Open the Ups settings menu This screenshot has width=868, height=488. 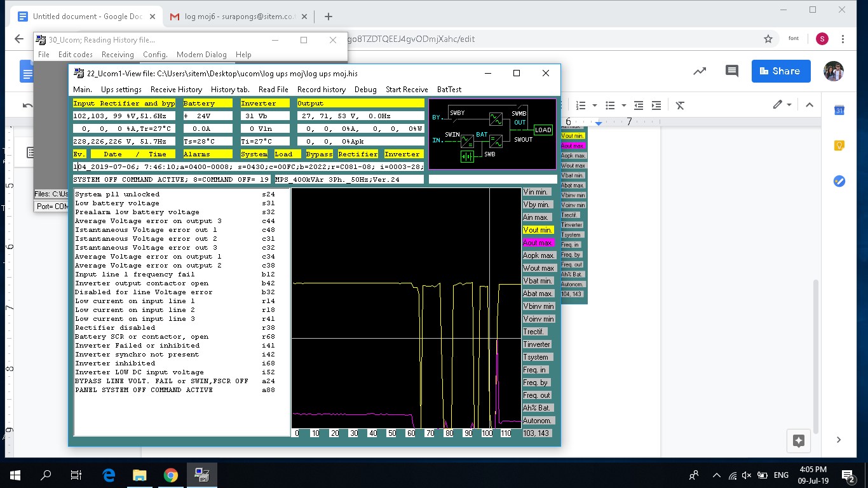point(121,90)
